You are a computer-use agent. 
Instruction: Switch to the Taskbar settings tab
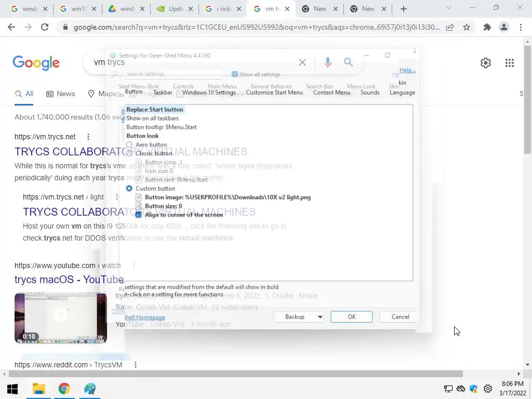pos(163,92)
